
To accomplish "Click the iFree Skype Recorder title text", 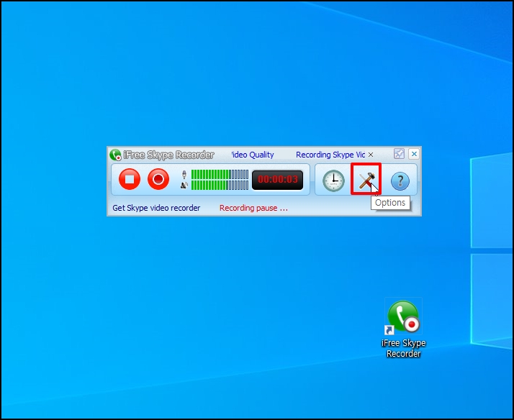I will coord(169,155).
